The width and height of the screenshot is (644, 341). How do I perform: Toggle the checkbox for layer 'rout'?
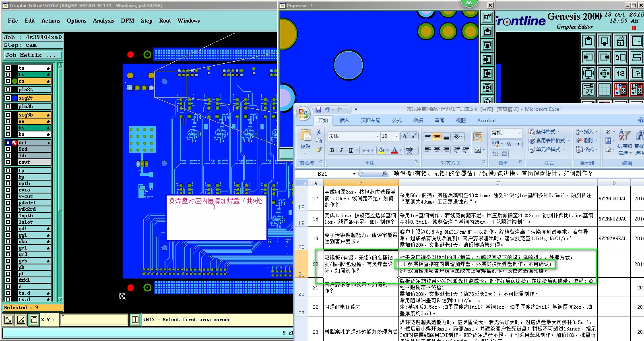tap(8, 162)
